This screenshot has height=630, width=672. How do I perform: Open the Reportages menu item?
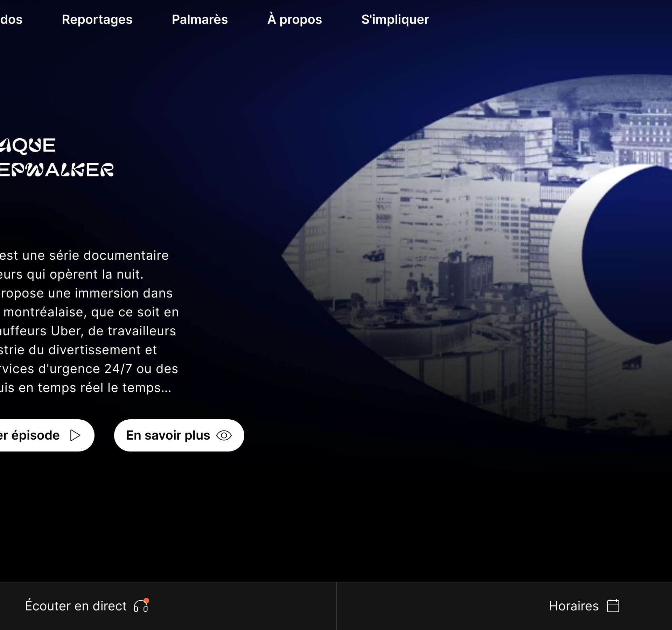coord(97,20)
